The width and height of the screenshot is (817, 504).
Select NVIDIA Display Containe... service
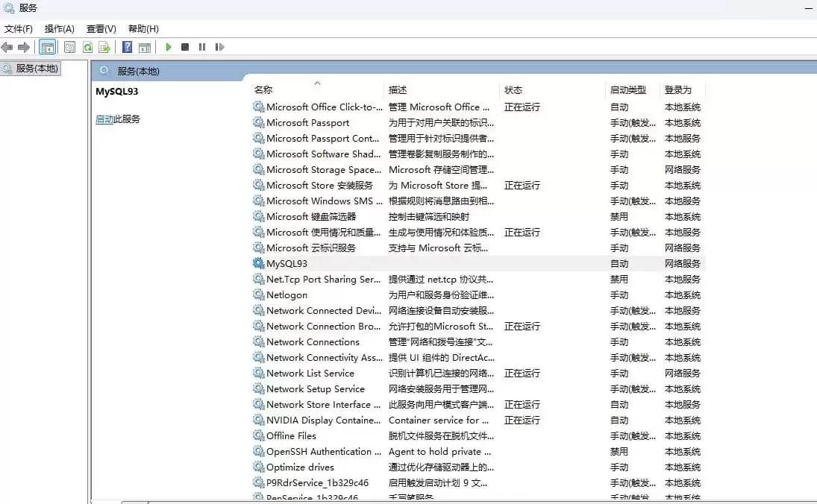click(478, 420)
